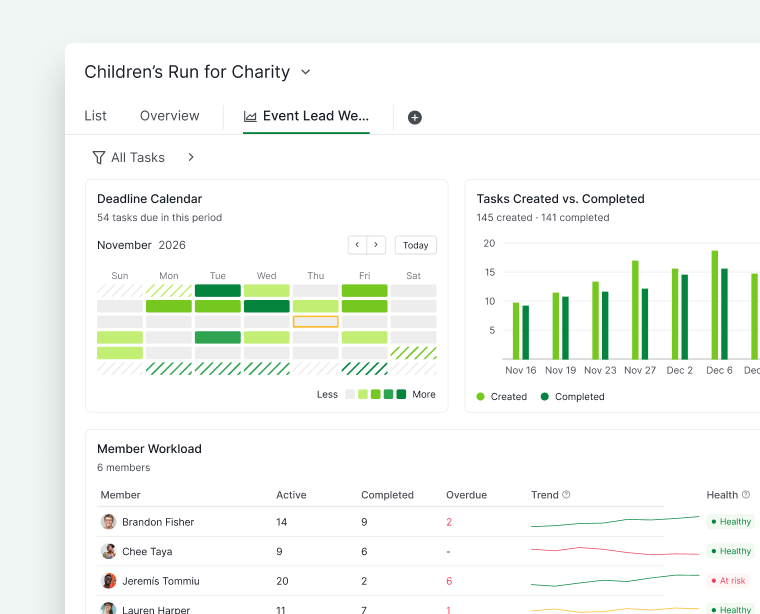The height and width of the screenshot is (614, 760).
Task: Click the light lime green swatch in the legend
Action: pos(363,394)
